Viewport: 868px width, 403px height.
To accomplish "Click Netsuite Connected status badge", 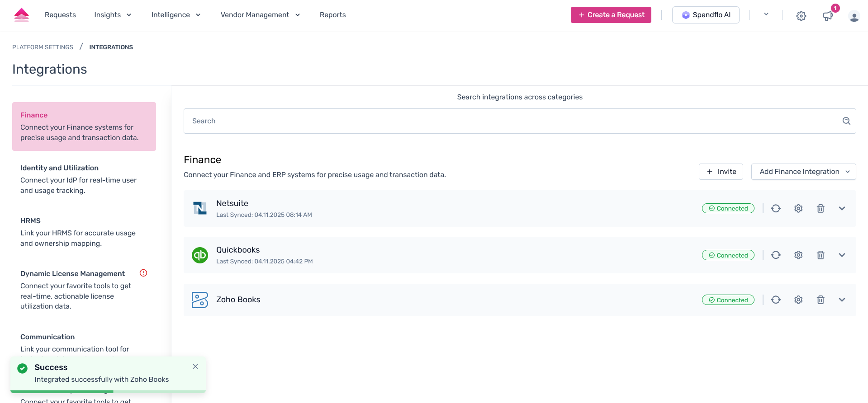I will (728, 208).
